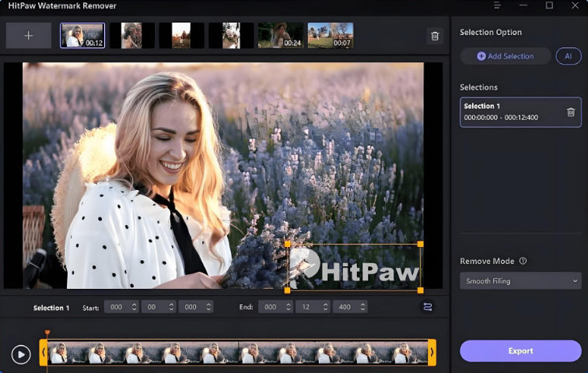The width and height of the screenshot is (588, 373).
Task: Click the right trim handle on timeline
Action: pos(432,353)
